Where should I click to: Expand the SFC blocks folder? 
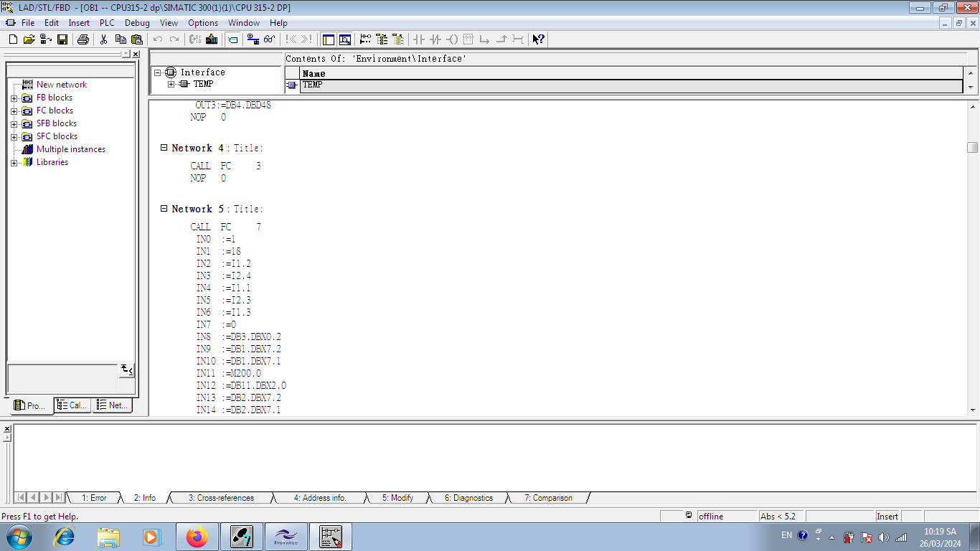coord(14,137)
